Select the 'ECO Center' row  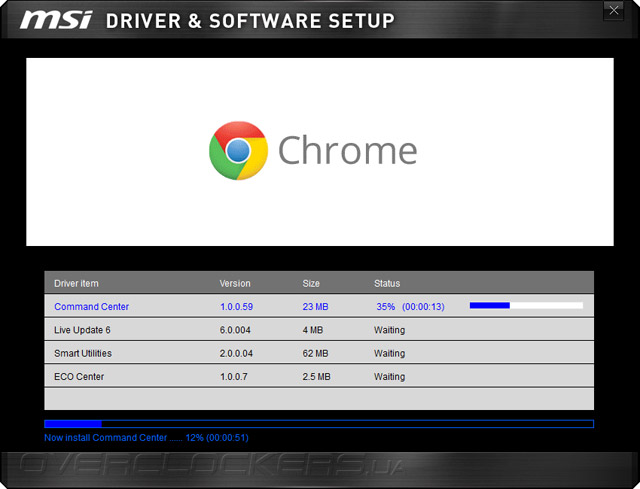319,376
